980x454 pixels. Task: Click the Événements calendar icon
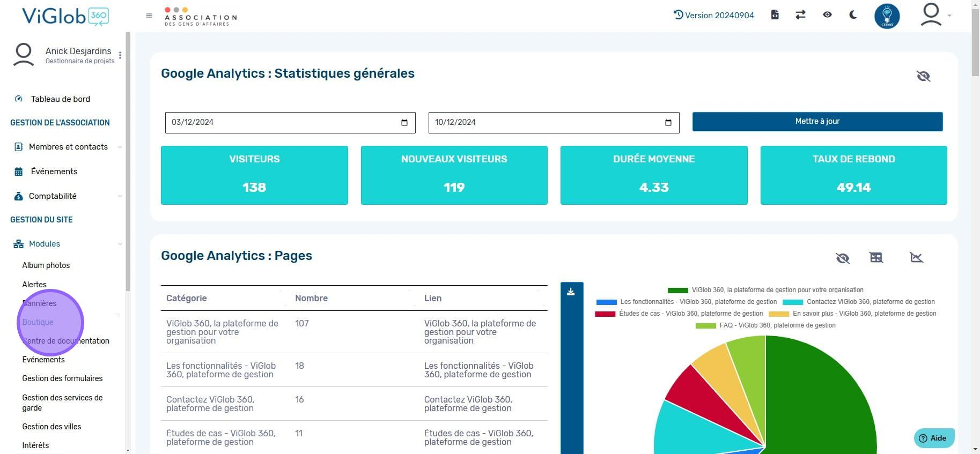[x=19, y=172]
